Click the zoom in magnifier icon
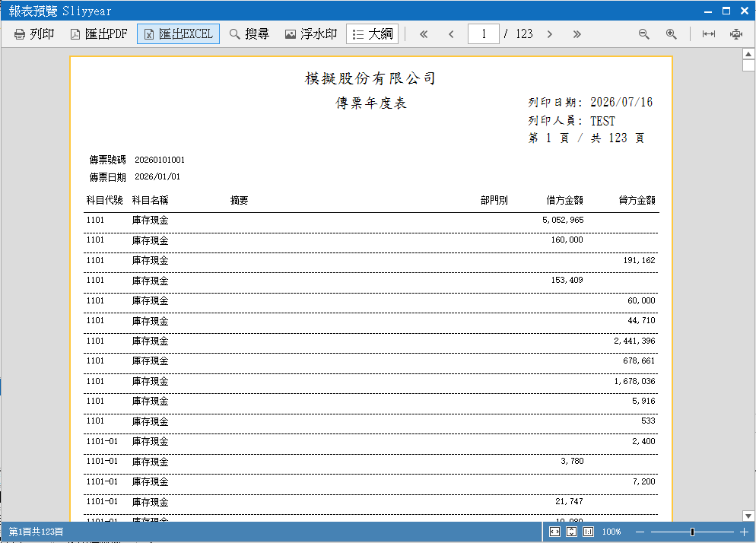This screenshot has height=543, width=756. click(x=671, y=33)
